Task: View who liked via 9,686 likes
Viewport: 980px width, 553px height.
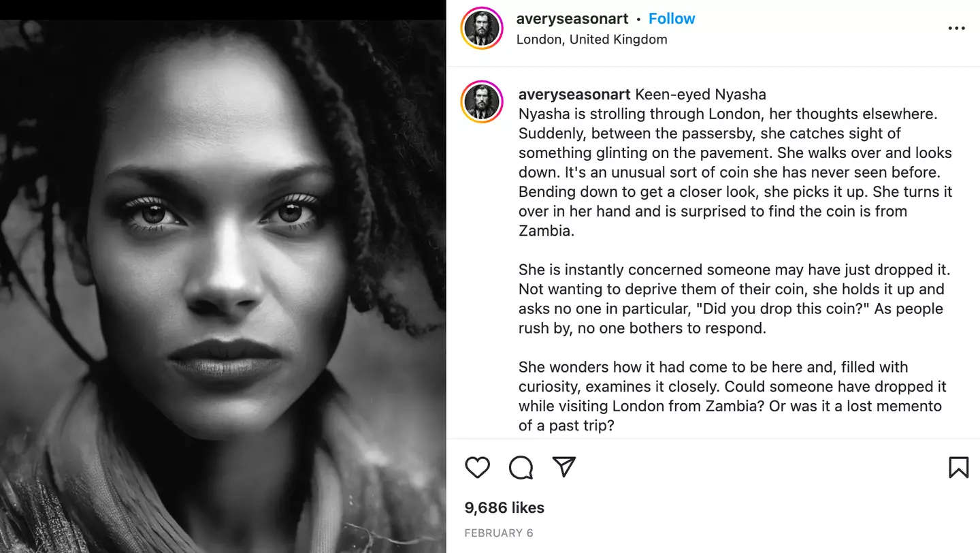Action: 504,507
